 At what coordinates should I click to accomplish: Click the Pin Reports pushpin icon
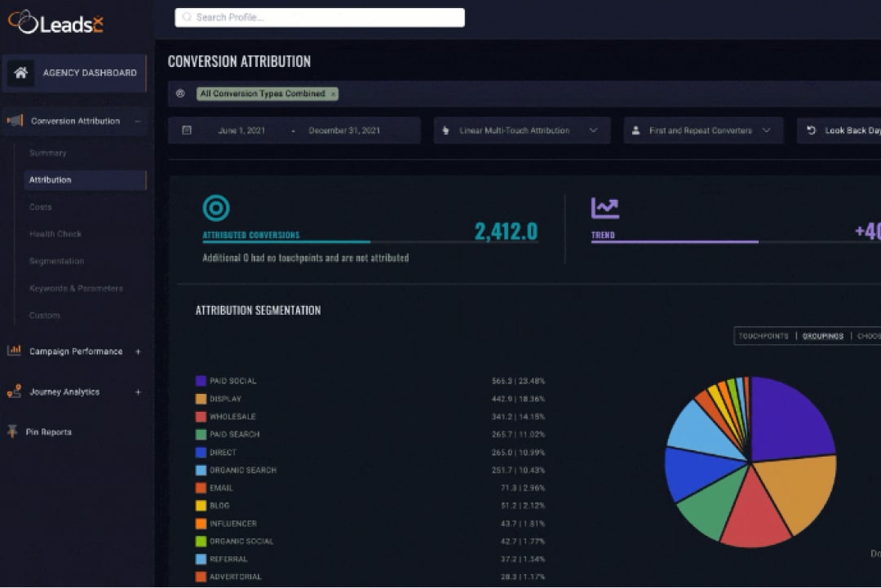tap(12, 431)
